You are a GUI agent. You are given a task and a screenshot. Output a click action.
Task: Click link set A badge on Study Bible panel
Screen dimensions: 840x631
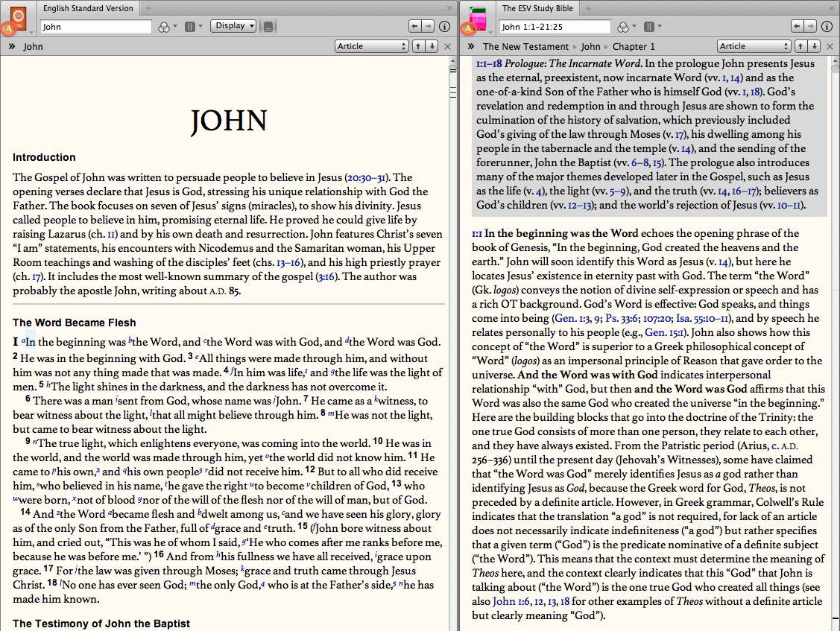click(x=468, y=28)
